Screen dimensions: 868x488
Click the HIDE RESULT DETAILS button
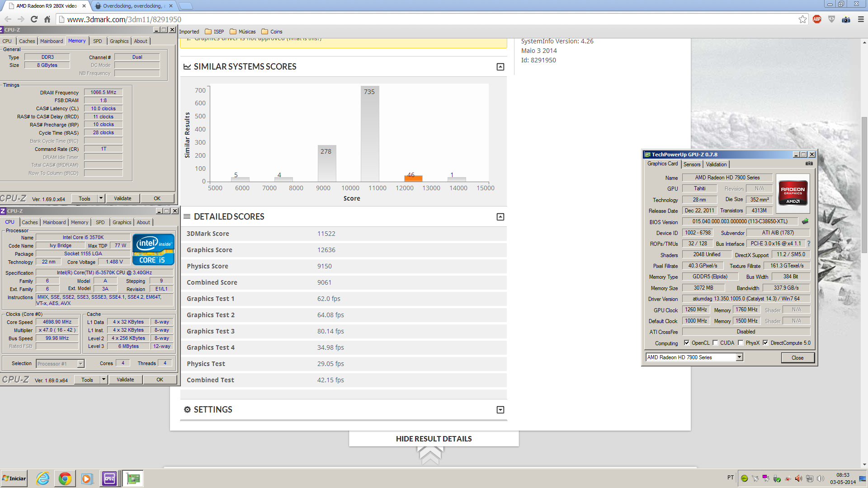434,439
